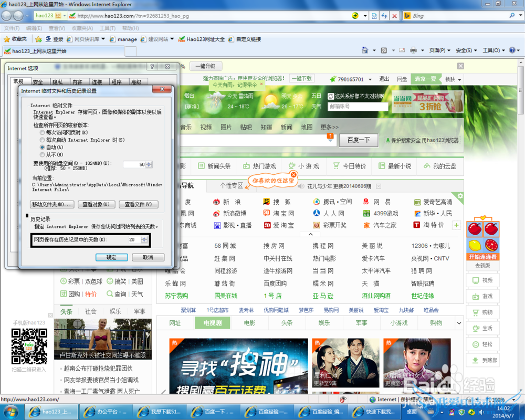This screenshot has height=420, width=525.
Task: Click the 搜狐 site icon link
Action: 267,202
